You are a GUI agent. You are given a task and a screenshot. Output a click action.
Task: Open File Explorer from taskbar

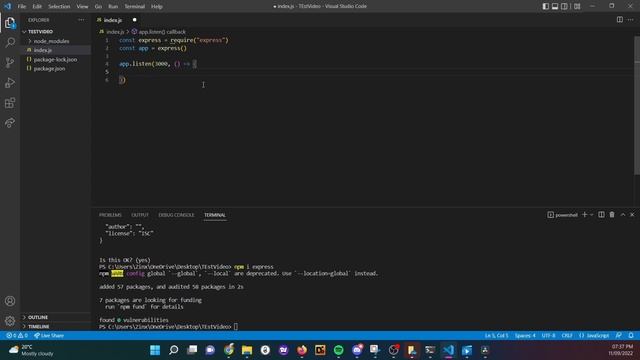pyautogui.click(x=247, y=350)
